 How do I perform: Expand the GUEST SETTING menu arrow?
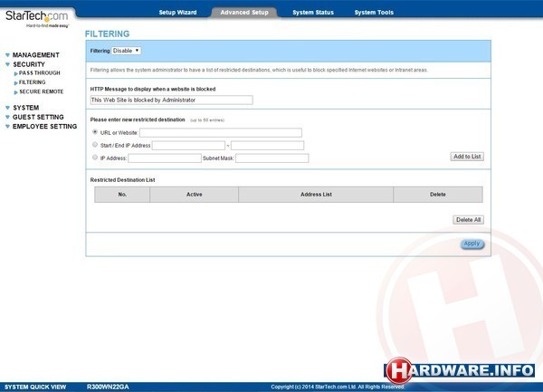coord(7,117)
